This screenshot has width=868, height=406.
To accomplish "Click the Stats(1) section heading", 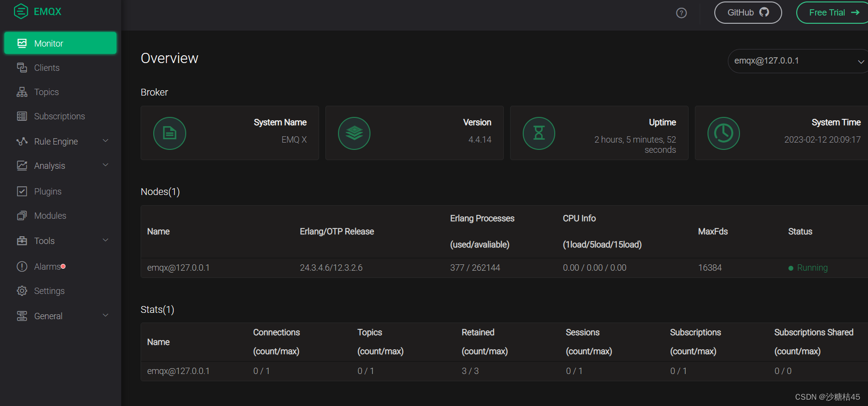I will click(x=157, y=309).
